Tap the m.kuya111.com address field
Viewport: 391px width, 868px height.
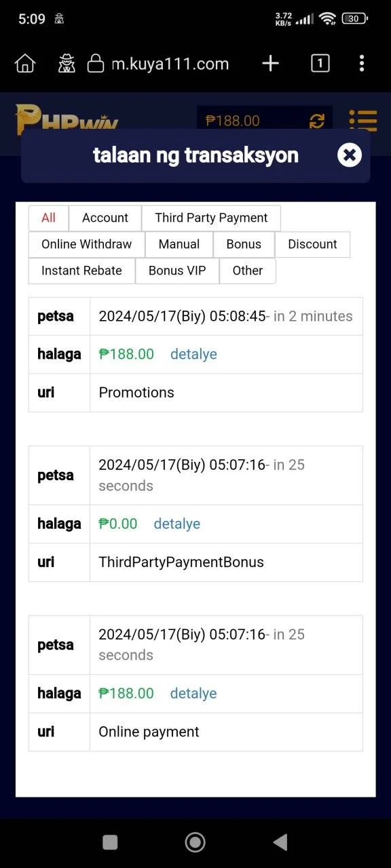coord(170,64)
